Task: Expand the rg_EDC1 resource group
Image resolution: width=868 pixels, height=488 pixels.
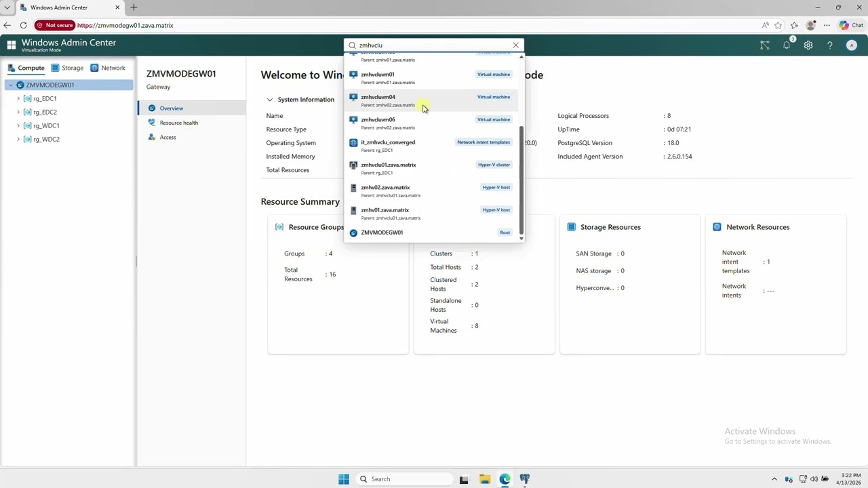Action: pyautogui.click(x=18, y=98)
